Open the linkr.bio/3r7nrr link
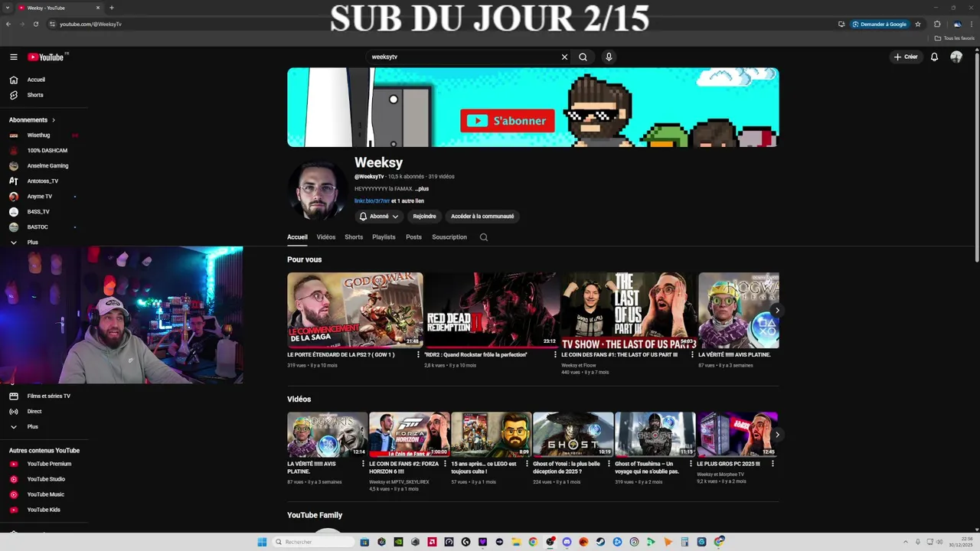 [x=372, y=201]
